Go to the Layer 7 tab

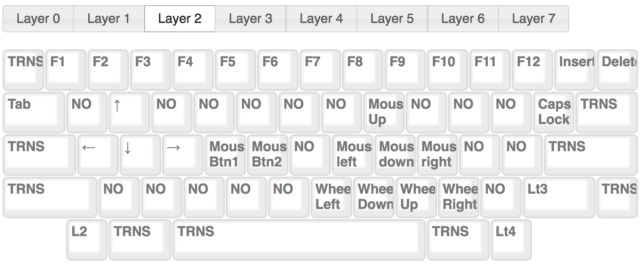(x=533, y=19)
